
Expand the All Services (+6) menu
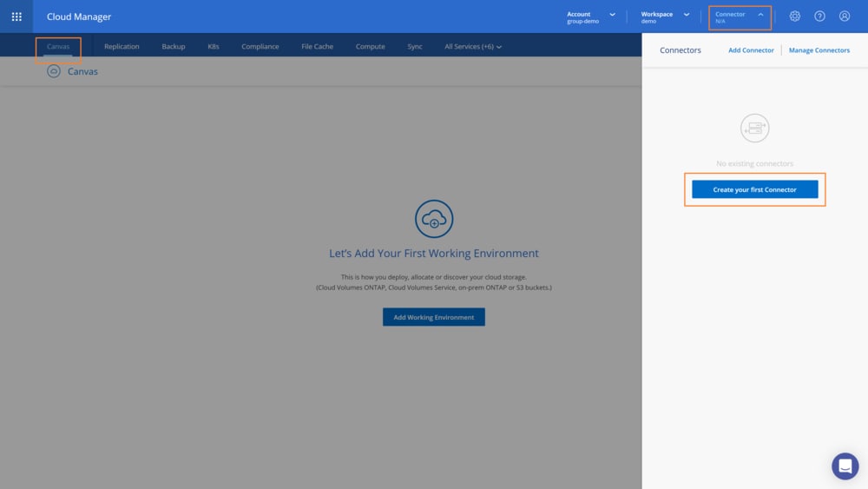click(x=473, y=46)
